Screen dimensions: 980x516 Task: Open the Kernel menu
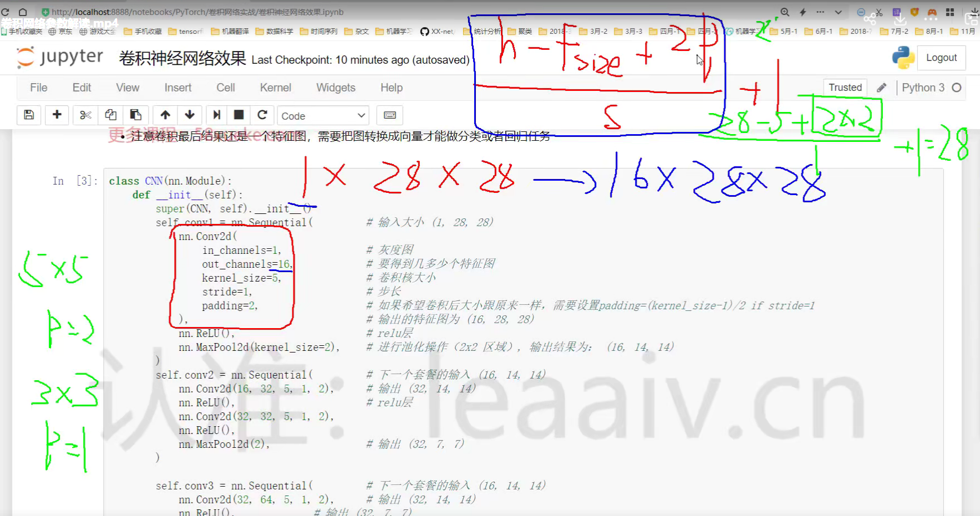tap(275, 88)
